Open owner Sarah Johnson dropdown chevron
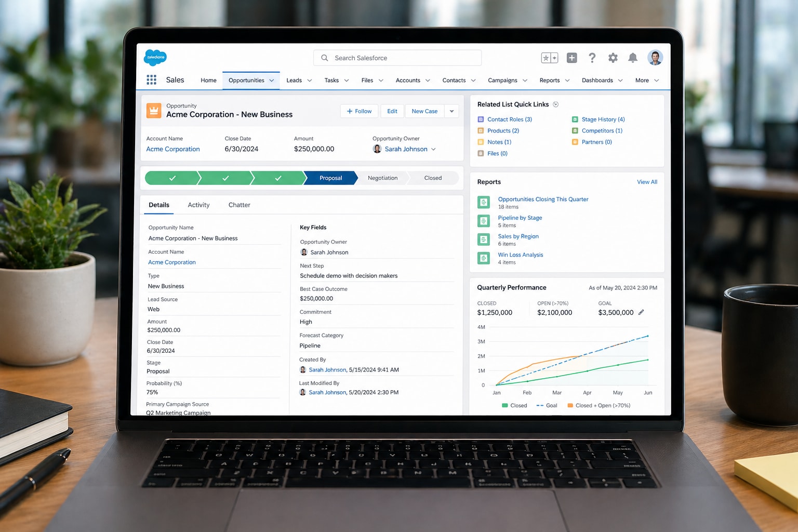The width and height of the screenshot is (798, 532). click(x=433, y=149)
